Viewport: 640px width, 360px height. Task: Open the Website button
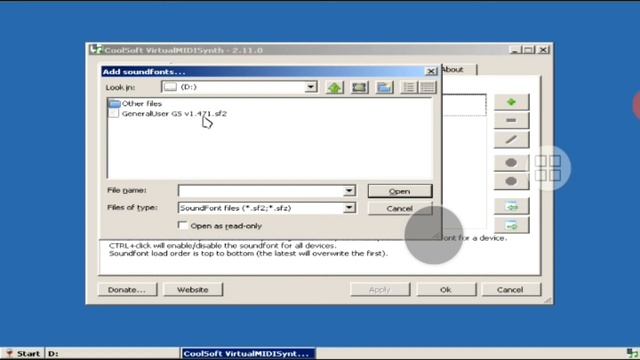pos(193,289)
